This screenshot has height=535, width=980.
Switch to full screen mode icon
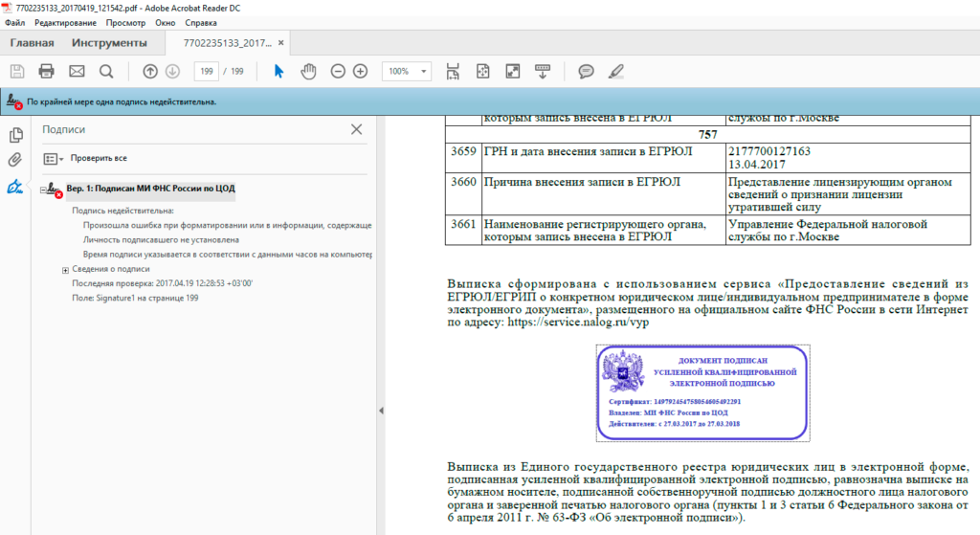(513, 71)
